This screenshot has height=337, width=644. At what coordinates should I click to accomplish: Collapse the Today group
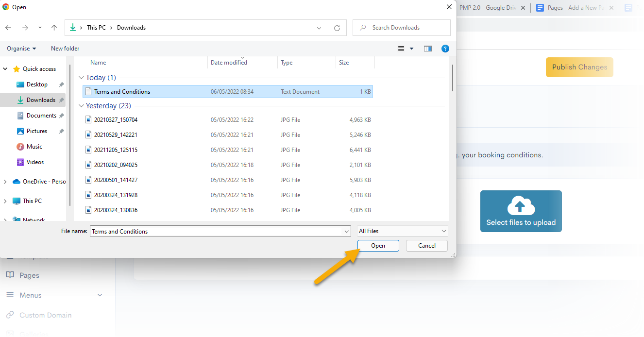81,78
